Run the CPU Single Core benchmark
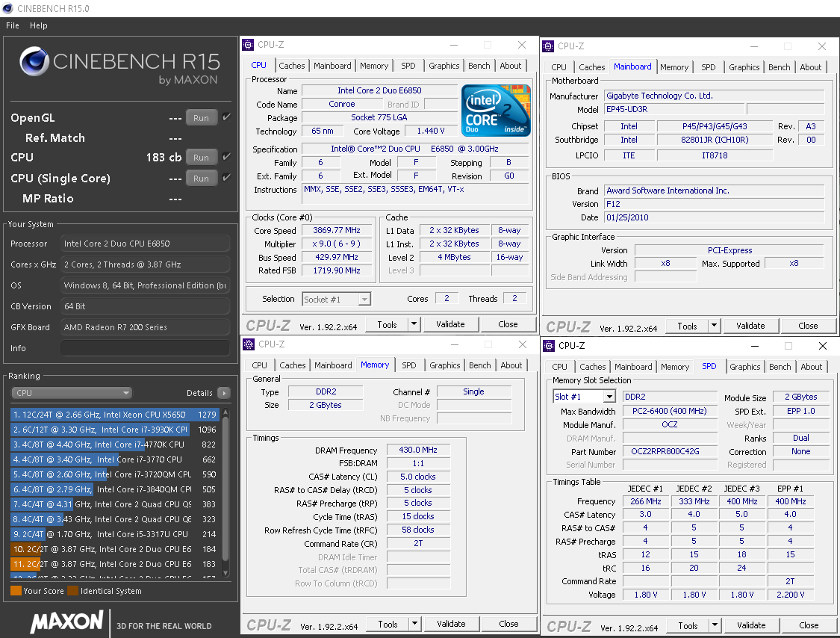Image resolution: width=840 pixels, height=638 pixels. (202, 178)
